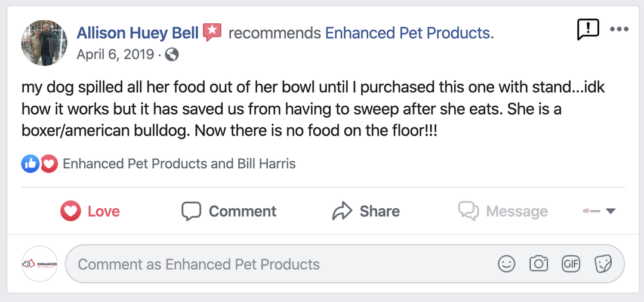Click Allison's profile picture thumbnail
The width and height of the screenshot is (644, 302).
pyautogui.click(x=44, y=43)
